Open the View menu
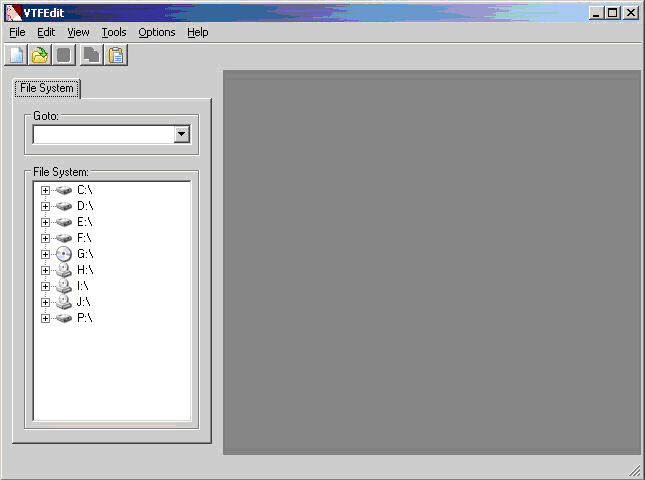 click(x=78, y=32)
